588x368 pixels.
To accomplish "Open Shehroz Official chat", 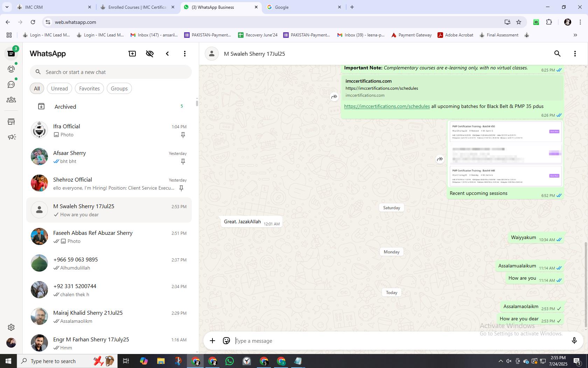I will coord(109,183).
